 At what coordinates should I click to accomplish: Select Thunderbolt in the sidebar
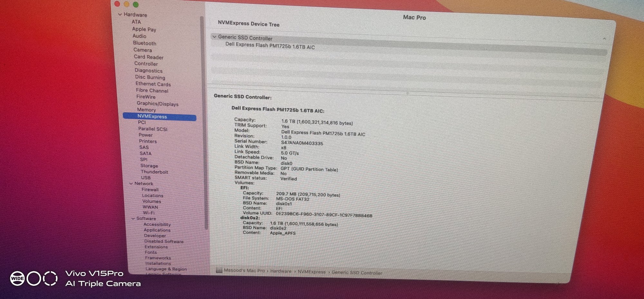click(155, 172)
